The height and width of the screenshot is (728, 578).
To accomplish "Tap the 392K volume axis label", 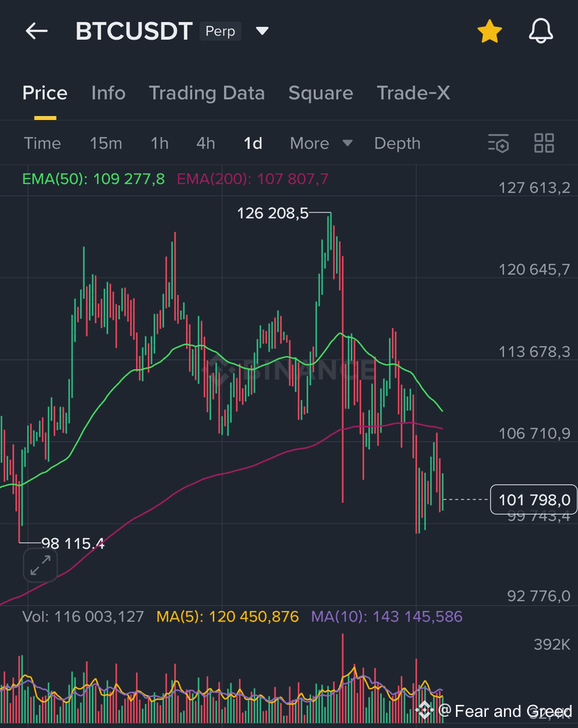I will point(552,644).
